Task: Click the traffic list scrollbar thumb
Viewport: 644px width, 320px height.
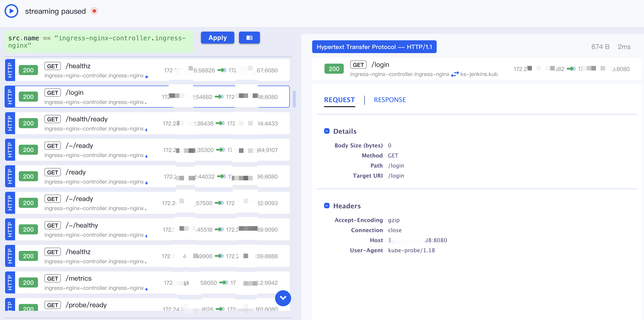Action: [x=294, y=99]
